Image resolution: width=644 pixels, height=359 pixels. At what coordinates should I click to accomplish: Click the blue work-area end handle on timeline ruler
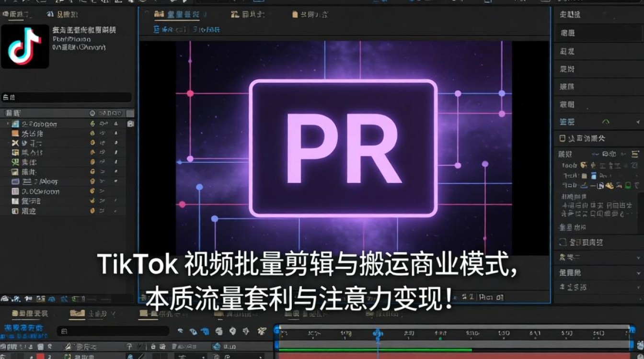632,330
